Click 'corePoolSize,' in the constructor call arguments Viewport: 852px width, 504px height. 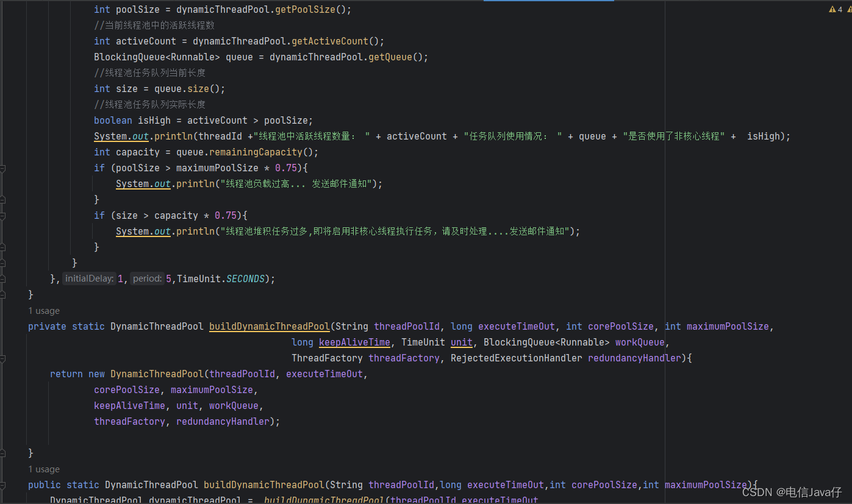point(129,390)
